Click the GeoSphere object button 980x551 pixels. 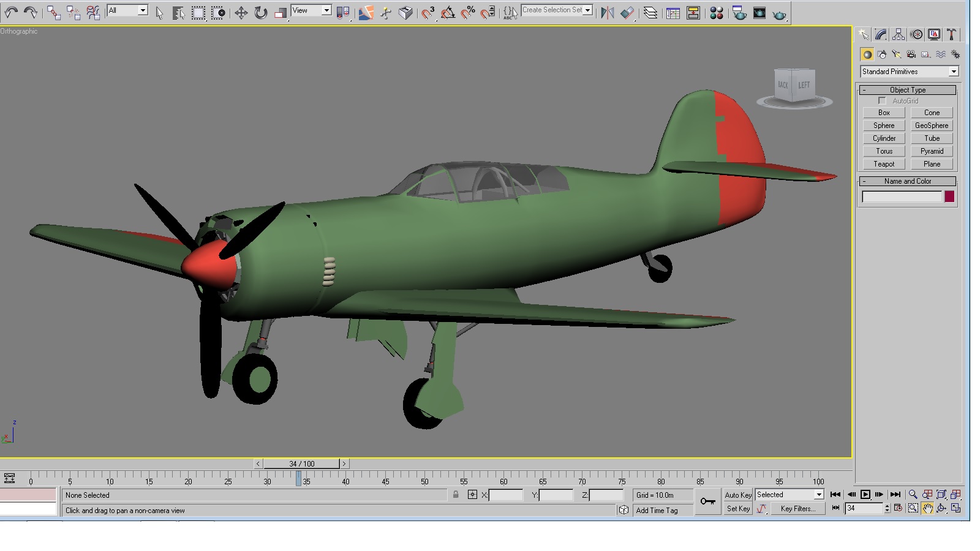pos(932,126)
